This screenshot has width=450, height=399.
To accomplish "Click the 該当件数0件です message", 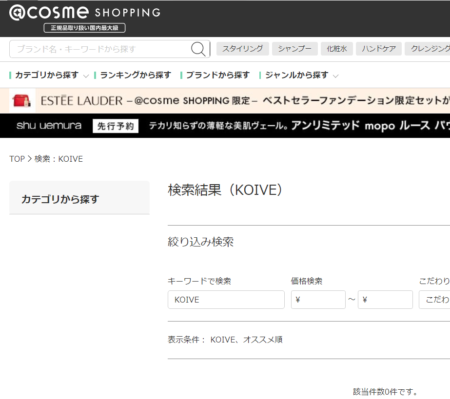I will point(385,392).
